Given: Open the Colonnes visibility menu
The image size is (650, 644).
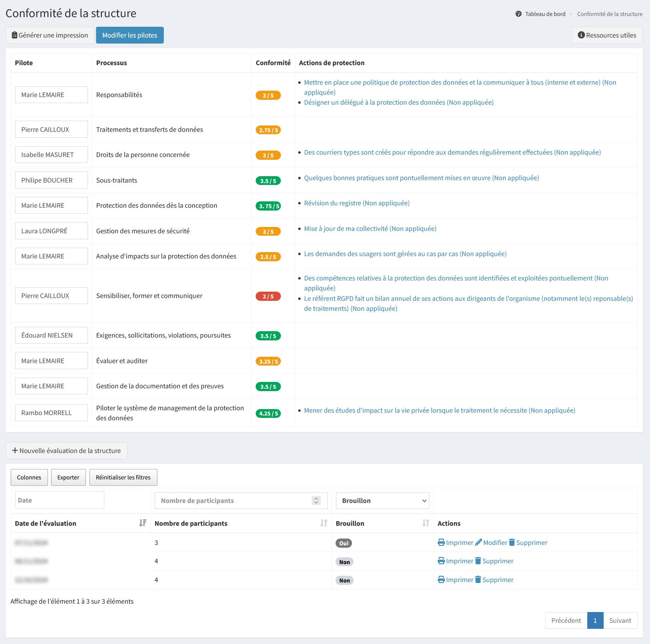Looking at the screenshot, I should coord(29,477).
